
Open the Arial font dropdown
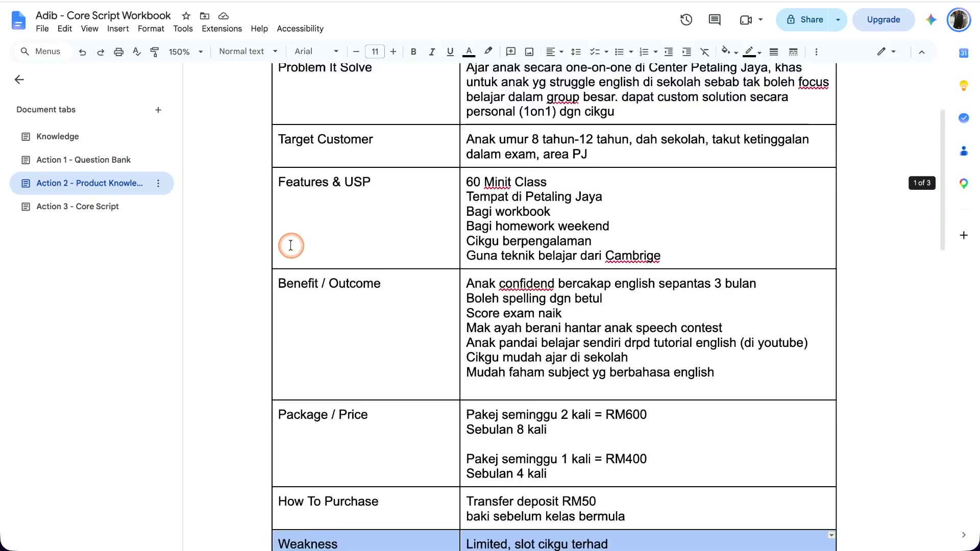click(x=316, y=52)
